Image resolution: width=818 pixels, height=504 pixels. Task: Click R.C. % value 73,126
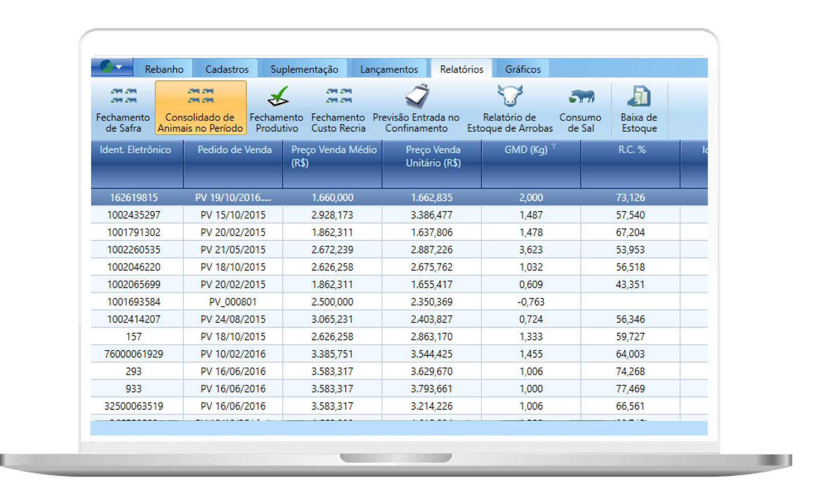(x=630, y=198)
